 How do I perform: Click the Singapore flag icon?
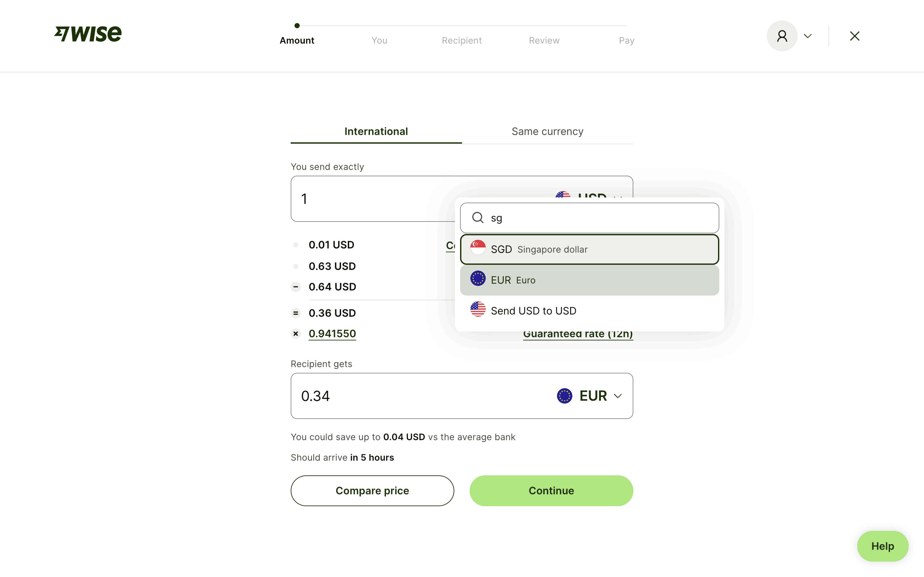pyautogui.click(x=478, y=248)
